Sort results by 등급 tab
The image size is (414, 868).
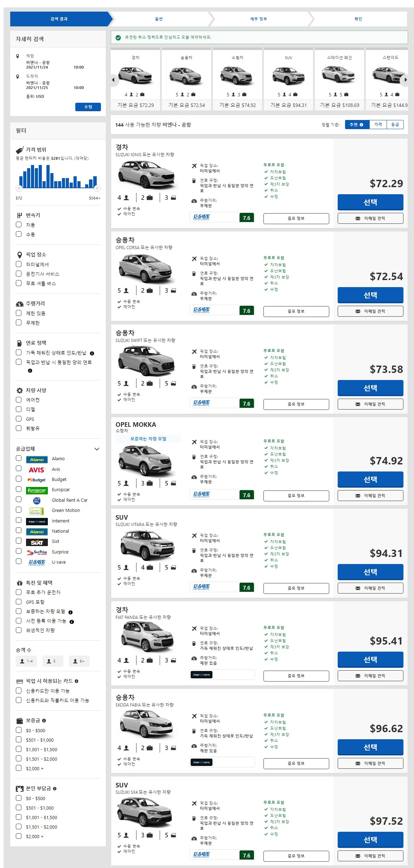(395, 125)
